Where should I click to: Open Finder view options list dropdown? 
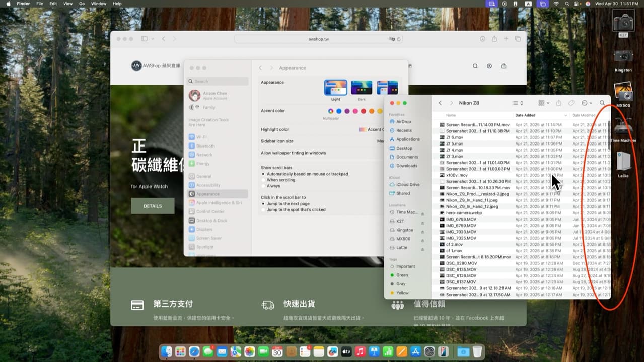[518, 103]
